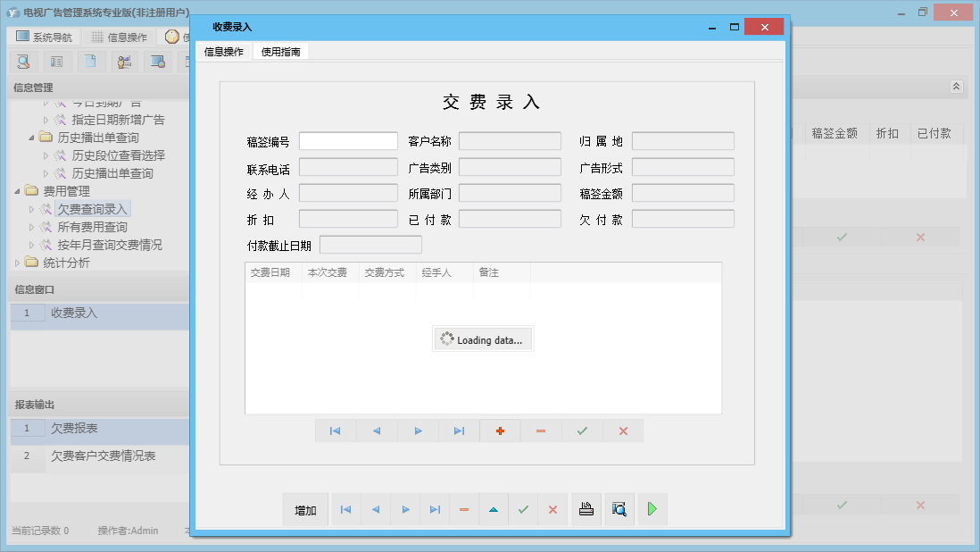
Task: Select 欠费查询录入 tree item
Action: (x=94, y=208)
